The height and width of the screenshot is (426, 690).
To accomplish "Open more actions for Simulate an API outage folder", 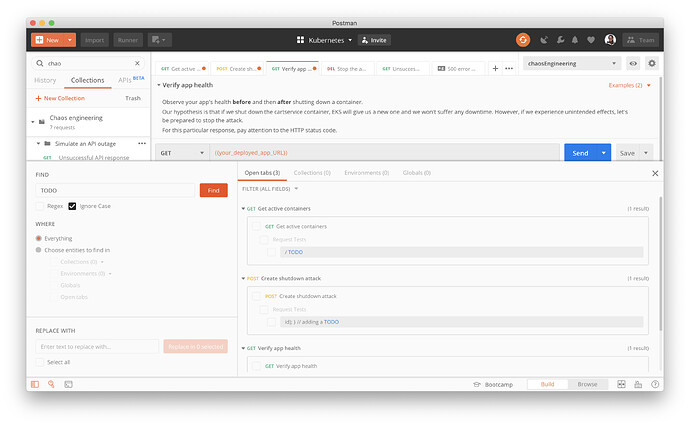I will tap(142, 143).
